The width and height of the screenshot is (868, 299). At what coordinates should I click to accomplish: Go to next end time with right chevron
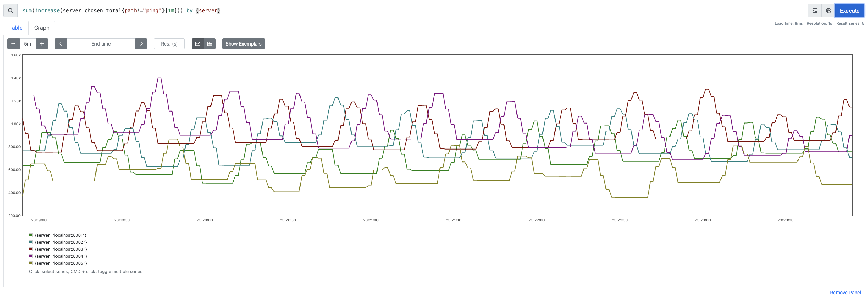coord(141,44)
